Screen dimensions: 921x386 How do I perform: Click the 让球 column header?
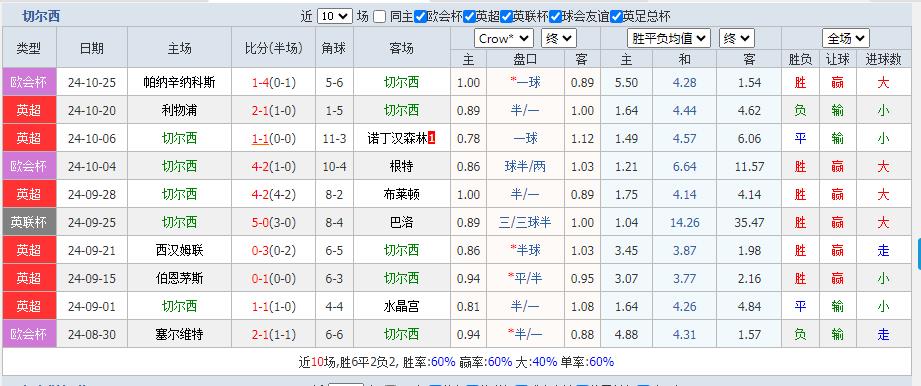(x=837, y=59)
